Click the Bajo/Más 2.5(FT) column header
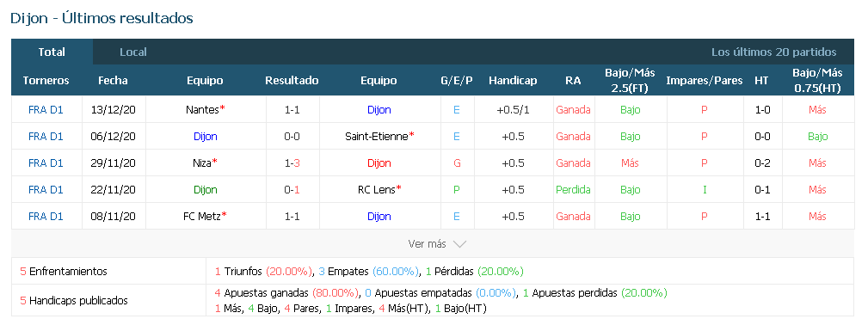The image size is (868, 325). pyautogui.click(x=630, y=80)
